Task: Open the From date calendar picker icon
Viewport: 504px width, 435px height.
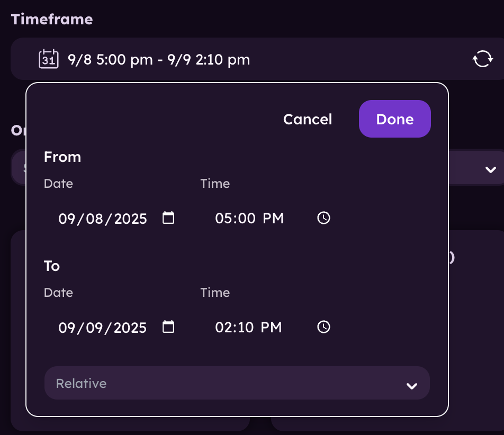Action: [x=168, y=217]
